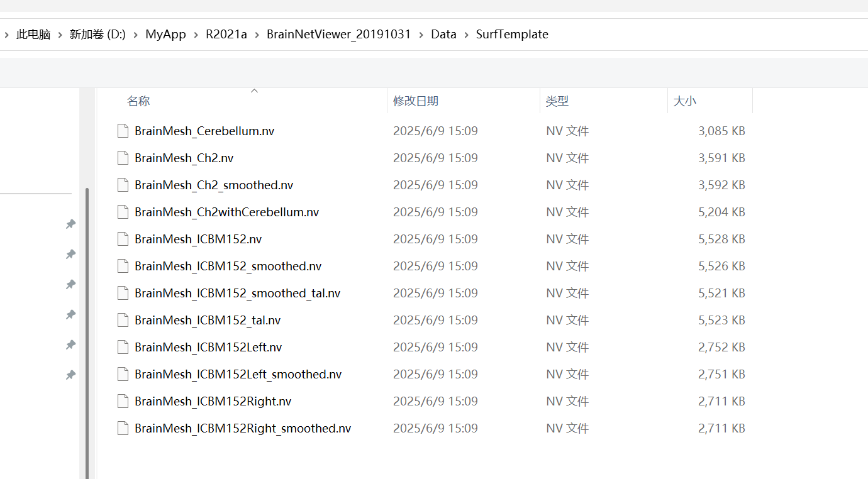Click the topmost pin icon in the sidebar
Viewport: 868px width, 479px height.
click(70, 224)
